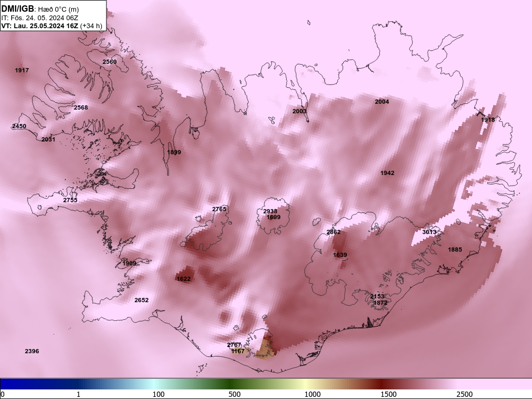Click the 1 tick label on the legend
This screenshot has width=532, height=399.
[x=78, y=394]
